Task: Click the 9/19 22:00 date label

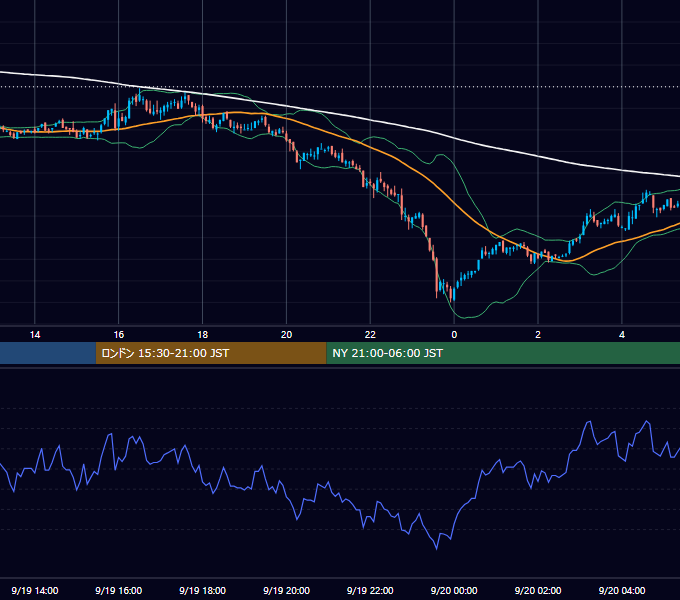Action: point(370,590)
